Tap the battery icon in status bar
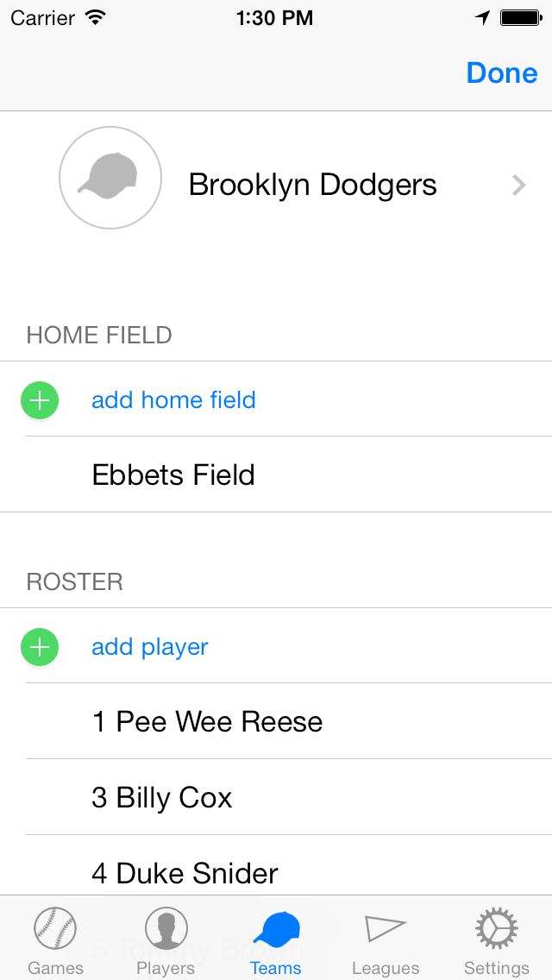Viewport: 552px width, 980px height. (517, 17)
